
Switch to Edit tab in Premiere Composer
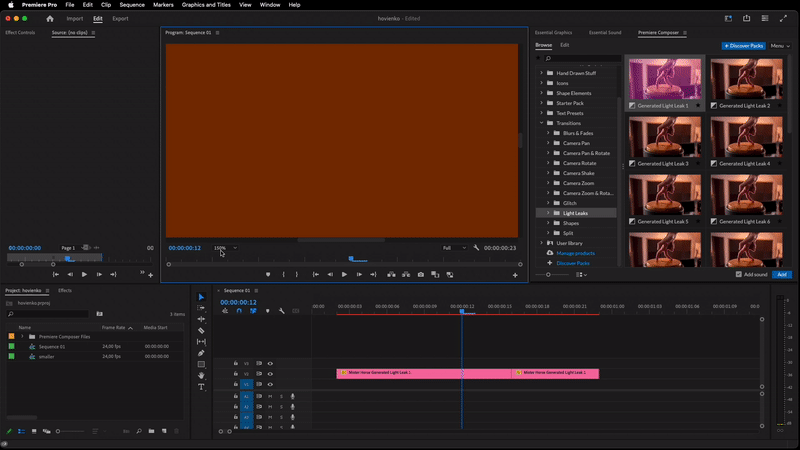tap(565, 45)
